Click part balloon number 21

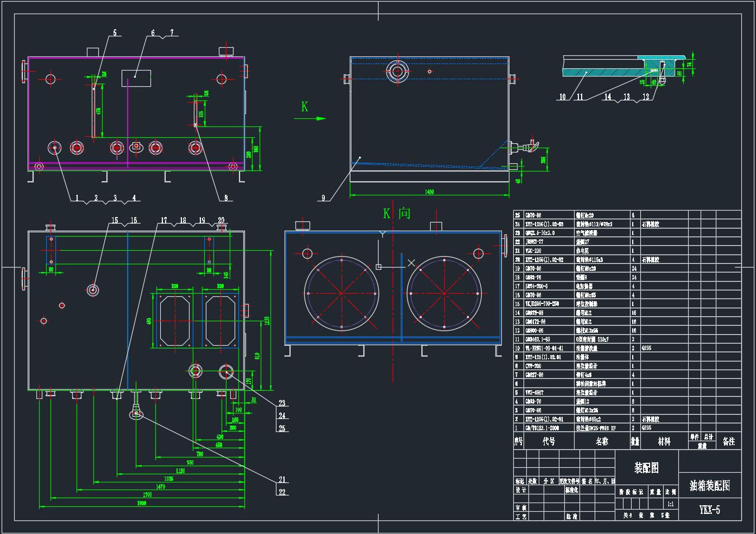(282, 480)
